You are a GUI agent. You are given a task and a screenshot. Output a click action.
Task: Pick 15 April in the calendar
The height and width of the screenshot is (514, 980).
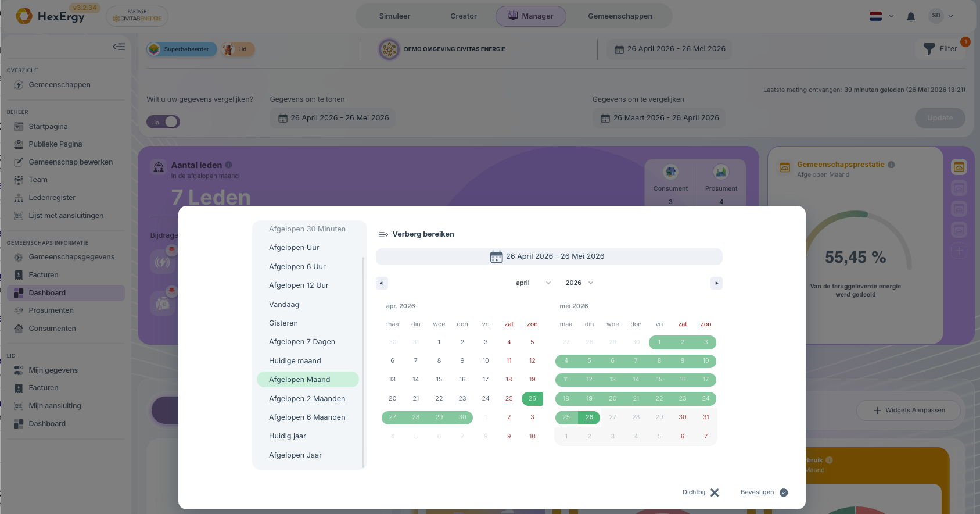click(x=439, y=380)
